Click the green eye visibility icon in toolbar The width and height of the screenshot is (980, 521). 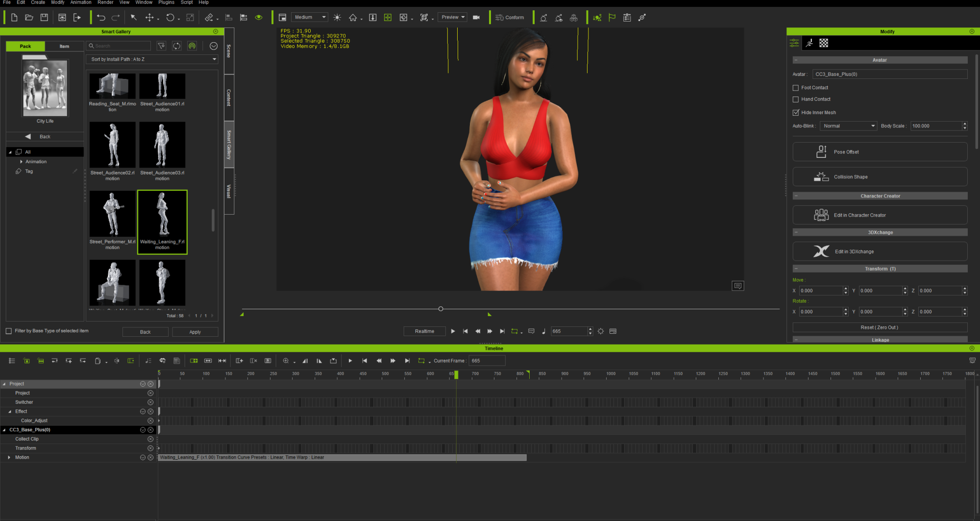point(259,18)
